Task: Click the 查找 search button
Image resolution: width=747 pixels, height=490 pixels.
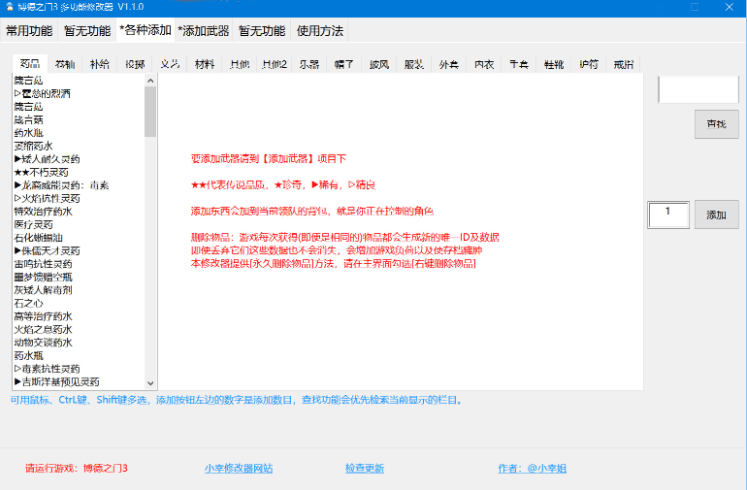Action: tap(716, 124)
